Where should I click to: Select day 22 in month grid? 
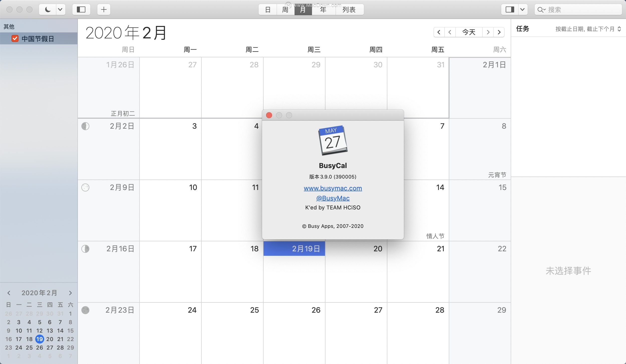click(480, 272)
